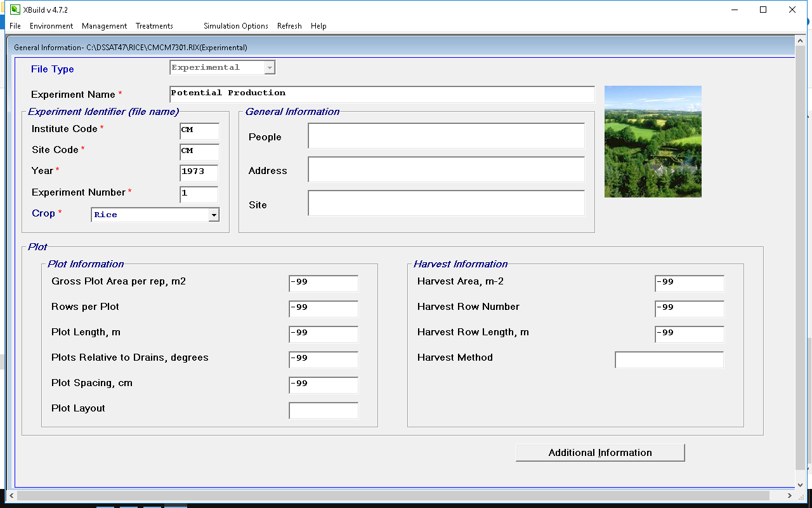Click the horizontal scrollbar right arrow
The image size is (812, 508).
[790, 495]
